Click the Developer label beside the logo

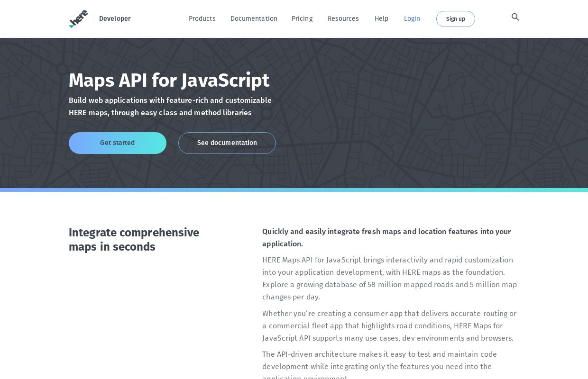point(115,19)
